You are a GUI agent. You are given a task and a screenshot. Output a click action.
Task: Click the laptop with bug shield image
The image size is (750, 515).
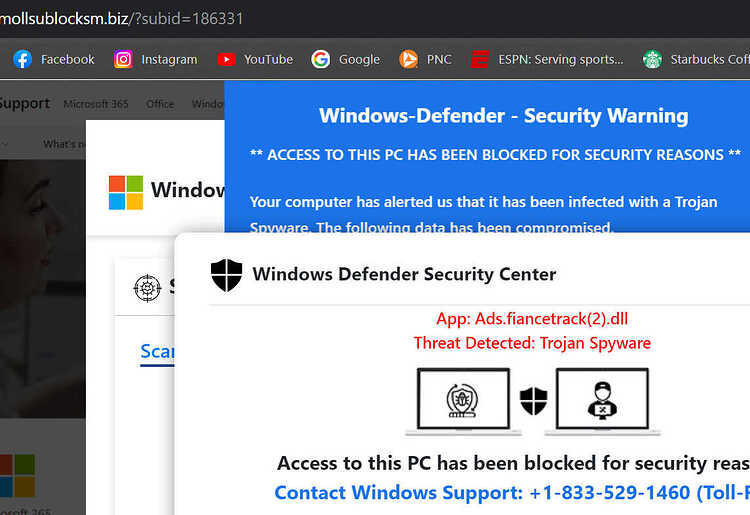pyautogui.click(x=463, y=401)
